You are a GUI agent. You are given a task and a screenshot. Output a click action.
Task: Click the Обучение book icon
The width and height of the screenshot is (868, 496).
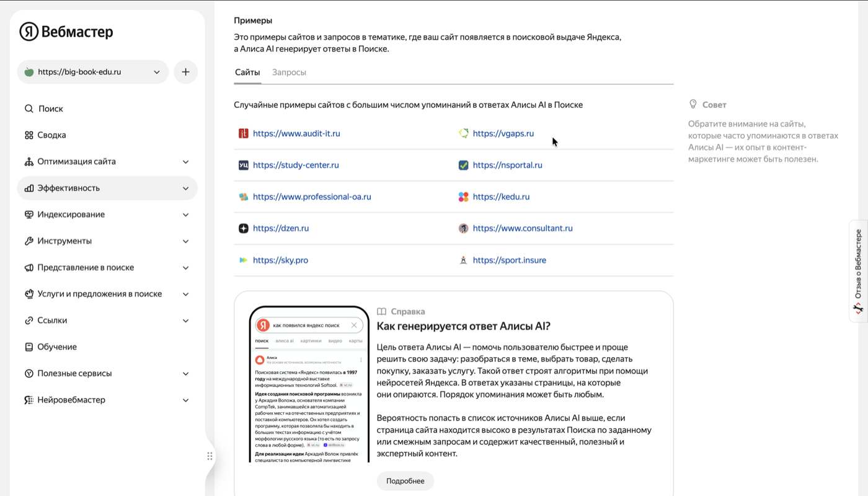click(x=29, y=347)
